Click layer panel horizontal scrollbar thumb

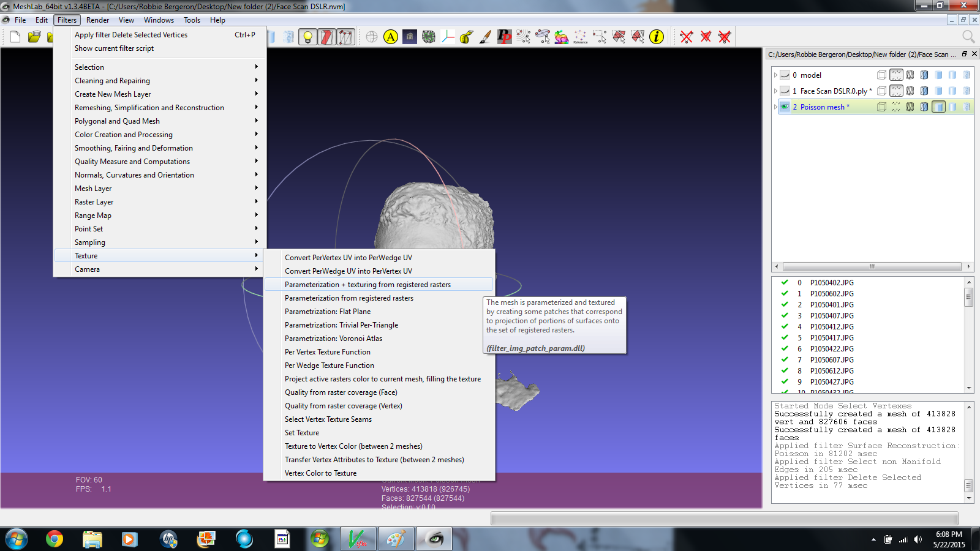click(x=872, y=267)
